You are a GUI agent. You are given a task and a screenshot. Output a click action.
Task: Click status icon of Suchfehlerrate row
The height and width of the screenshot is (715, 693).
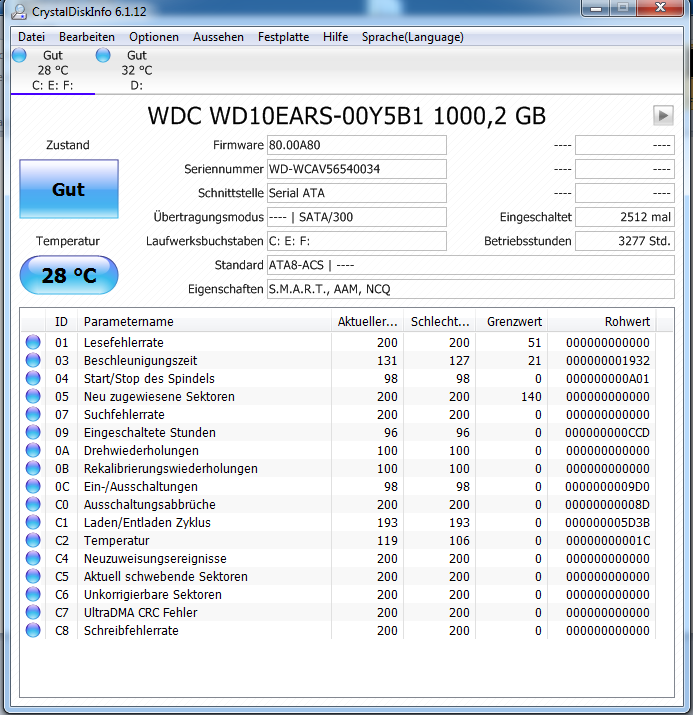click(33, 414)
